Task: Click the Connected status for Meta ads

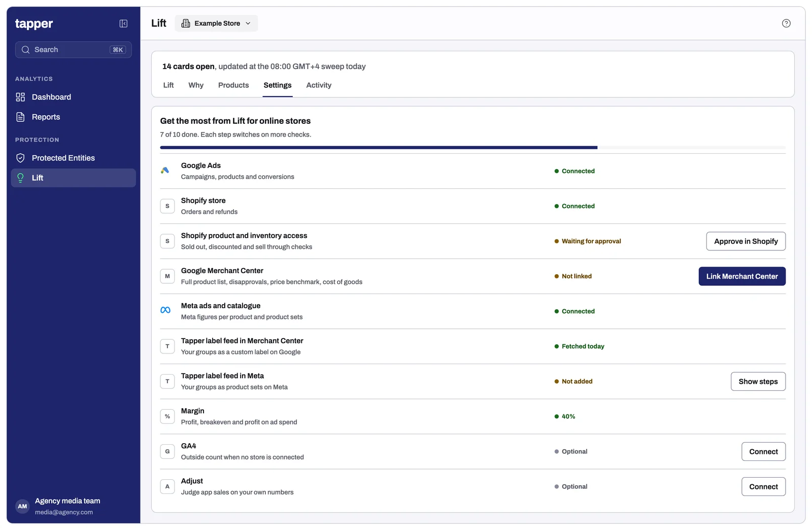Action: click(574, 311)
